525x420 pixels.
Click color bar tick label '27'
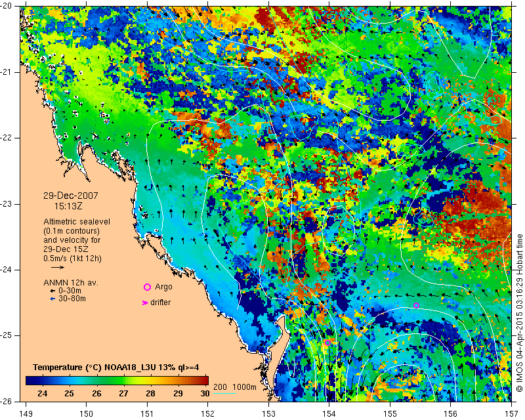pyautogui.click(x=123, y=393)
